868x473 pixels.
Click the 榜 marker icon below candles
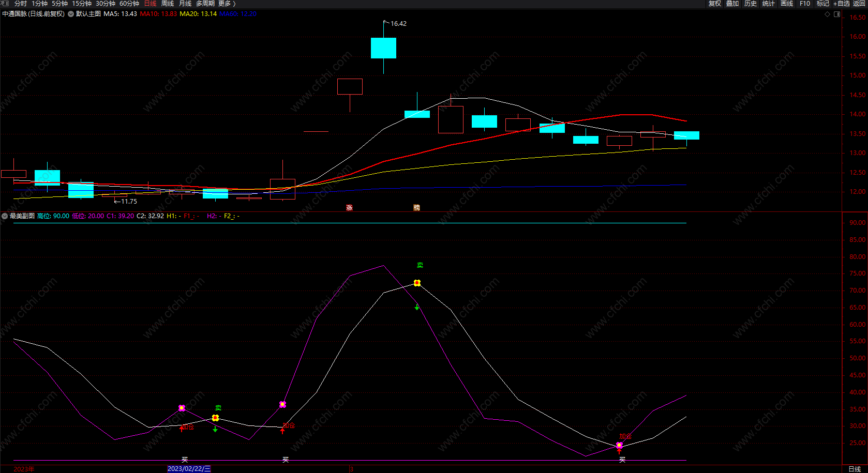click(417, 208)
